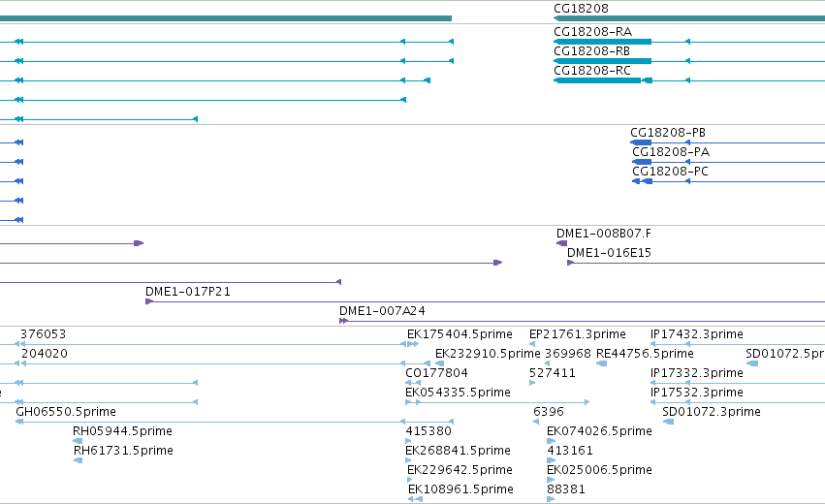Click the CG18208-PC protein label
This screenshot has width=825, height=504.
(x=670, y=172)
